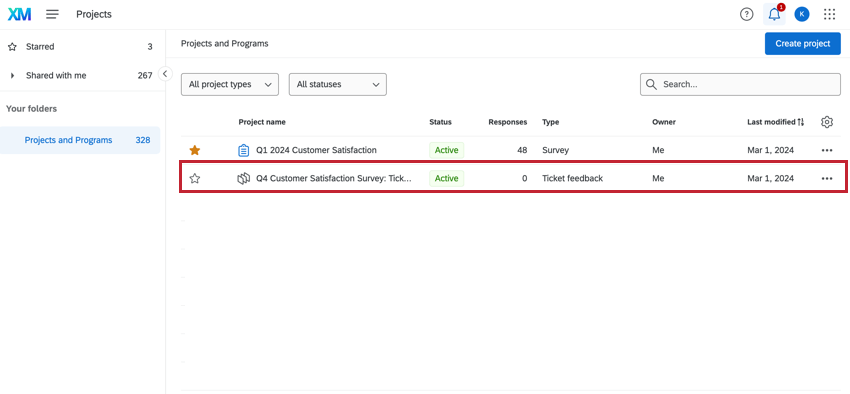The height and width of the screenshot is (394, 850).
Task: Expand the Shared with me folder
Action: pos(12,75)
